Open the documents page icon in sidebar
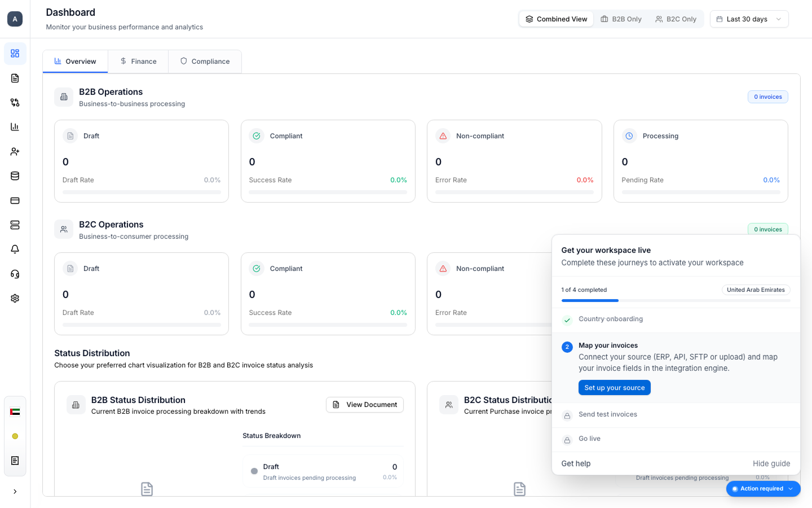812x508 pixels. pos(15,78)
